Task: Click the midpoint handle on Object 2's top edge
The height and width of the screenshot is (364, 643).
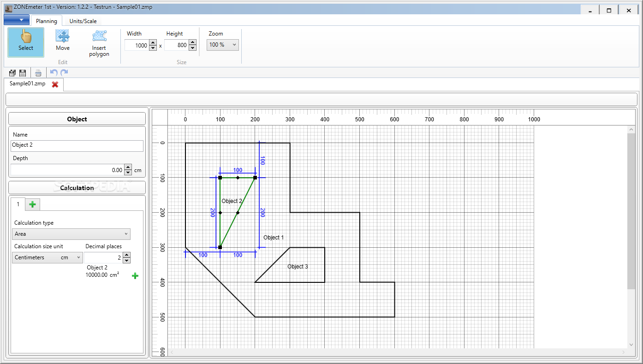Action: click(x=238, y=178)
